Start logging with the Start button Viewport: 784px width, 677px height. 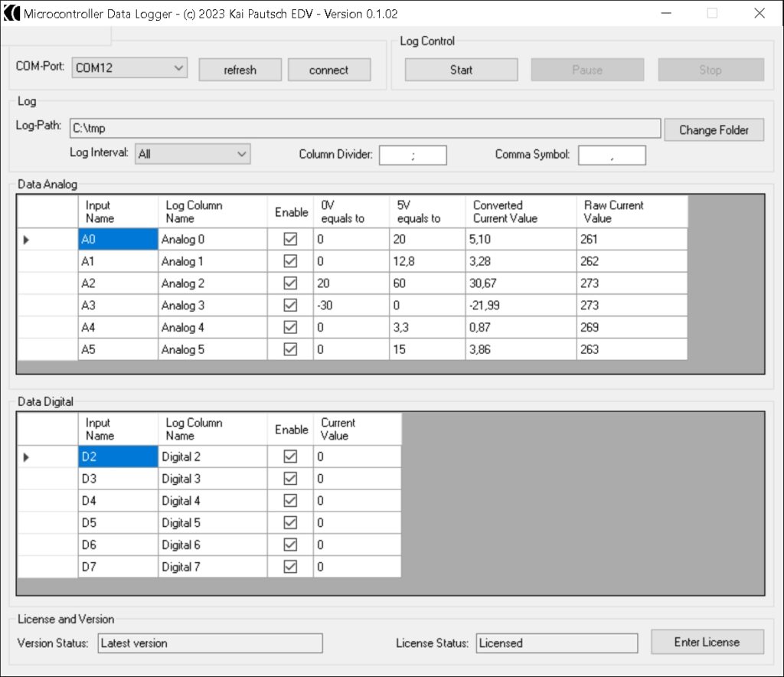click(x=461, y=70)
